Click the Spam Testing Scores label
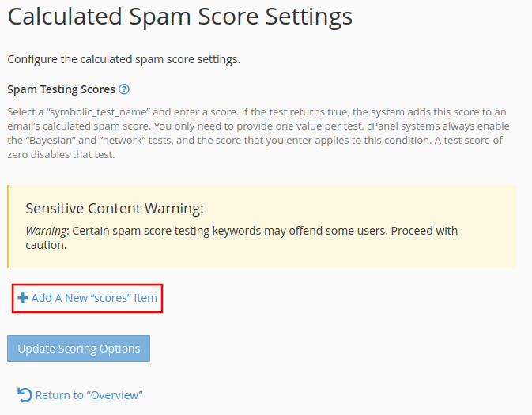 pyautogui.click(x=62, y=89)
